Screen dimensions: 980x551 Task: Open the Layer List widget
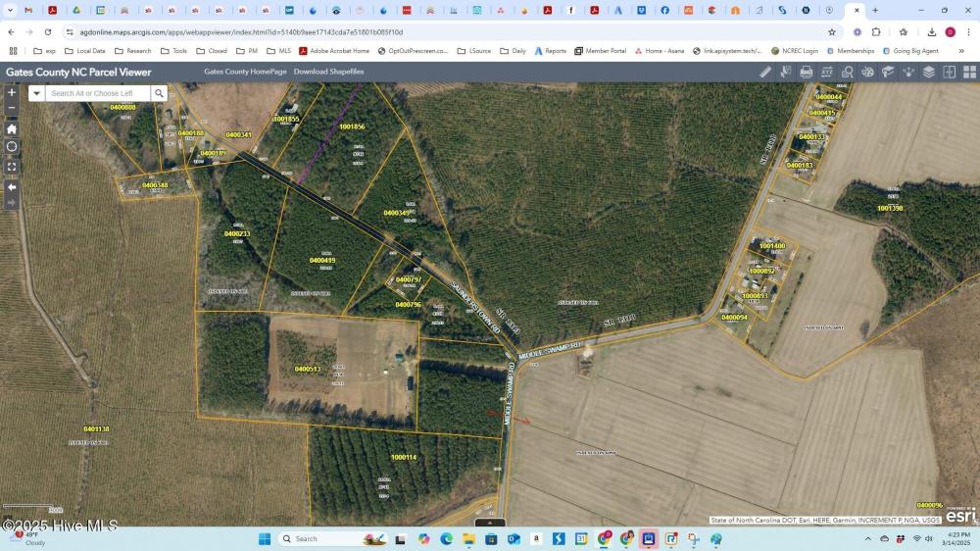[x=928, y=72]
